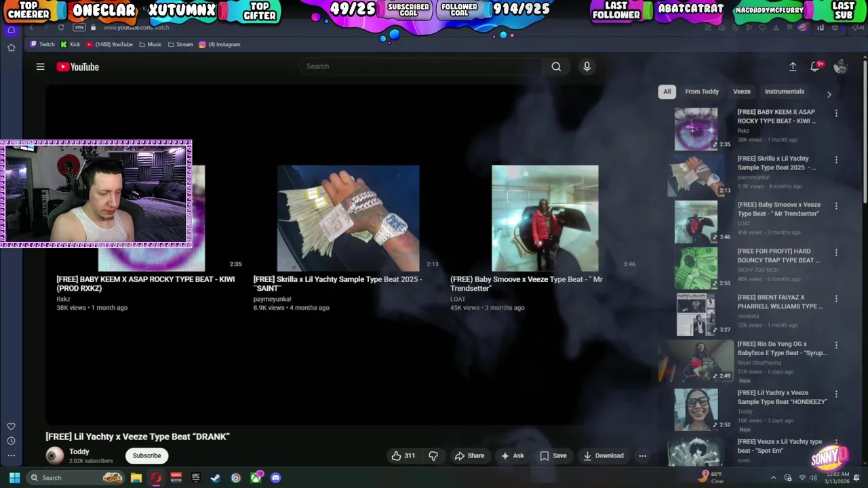Screen dimensions: 868x488
Task: Open Steam from the taskbar
Action: pos(216,478)
